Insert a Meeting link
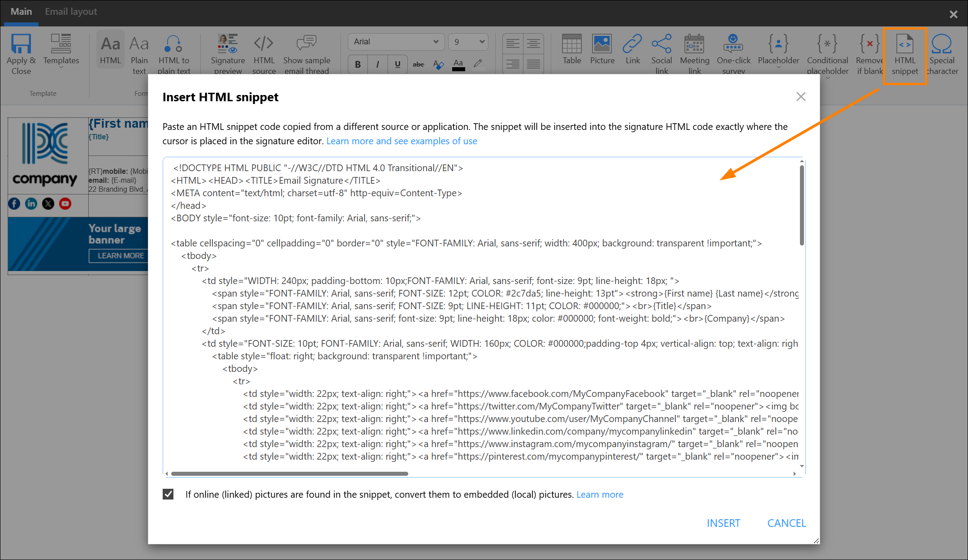This screenshot has width=968, height=560. [695, 54]
